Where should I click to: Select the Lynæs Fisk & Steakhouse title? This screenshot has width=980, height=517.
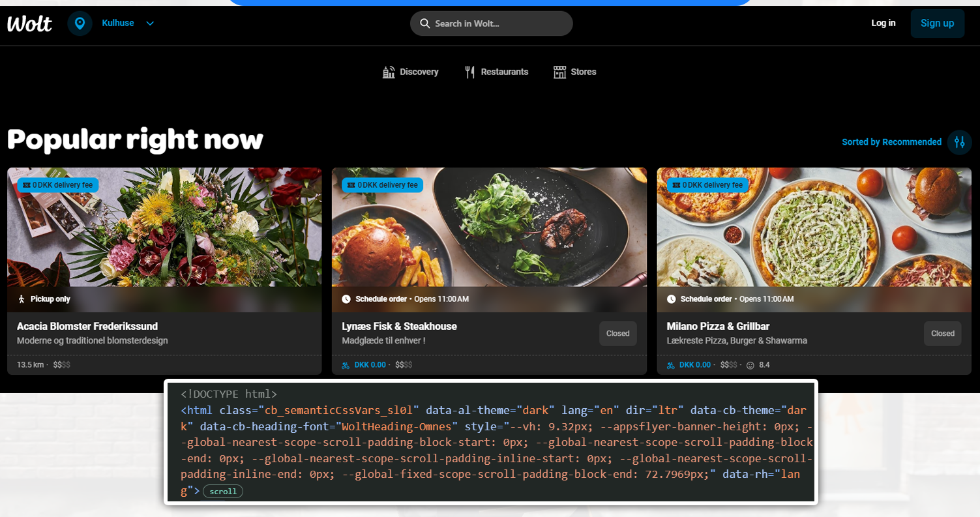pos(399,326)
